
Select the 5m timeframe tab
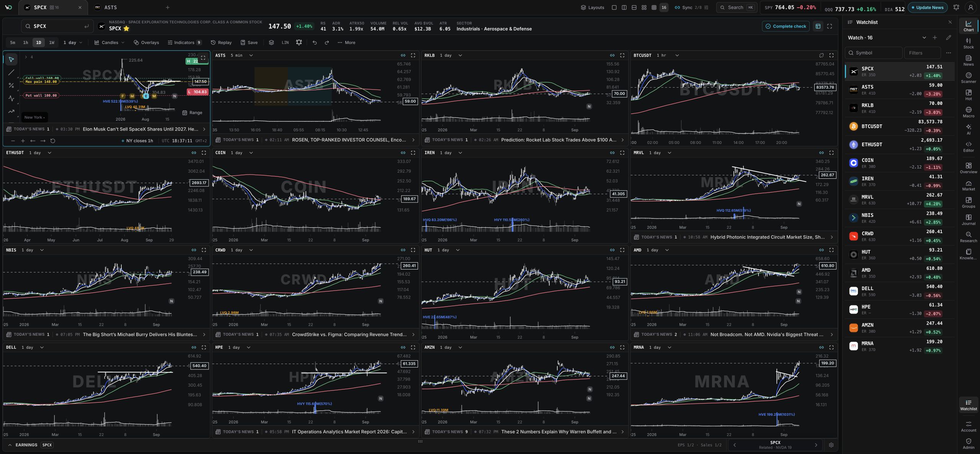[13, 42]
